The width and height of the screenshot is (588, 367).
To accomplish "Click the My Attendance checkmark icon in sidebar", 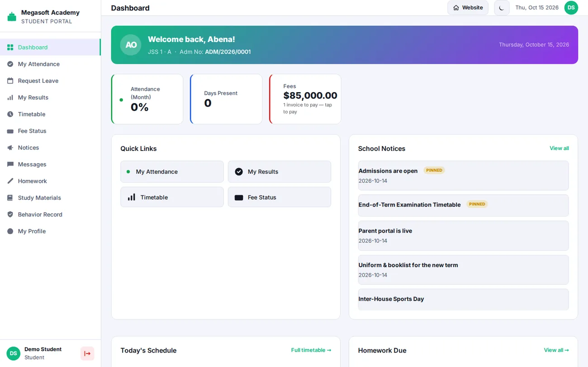I will (x=10, y=64).
